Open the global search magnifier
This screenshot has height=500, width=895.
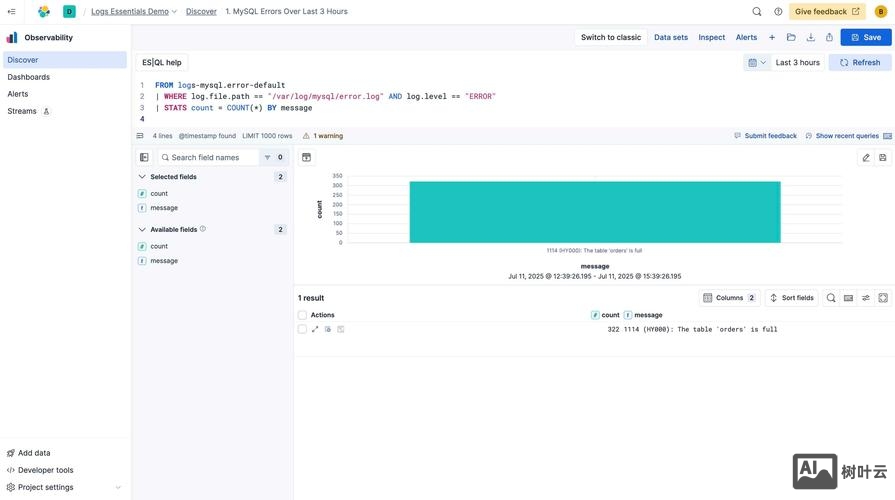(757, 11)
